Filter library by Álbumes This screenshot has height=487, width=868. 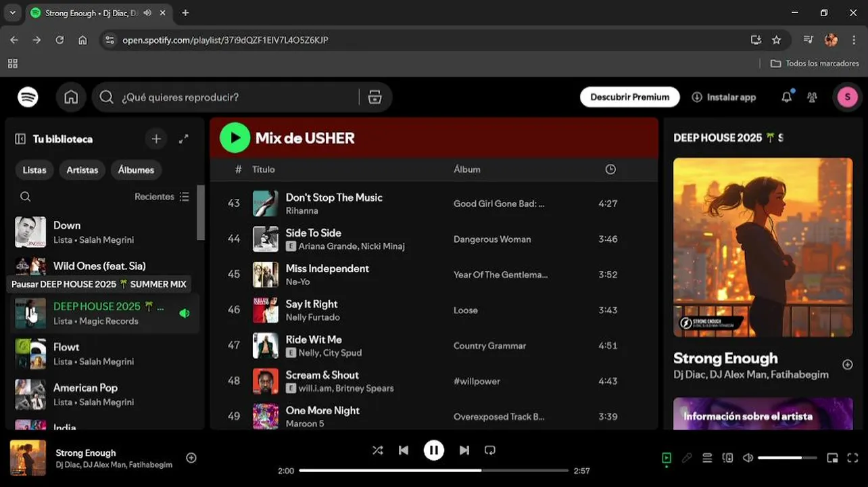136,170
